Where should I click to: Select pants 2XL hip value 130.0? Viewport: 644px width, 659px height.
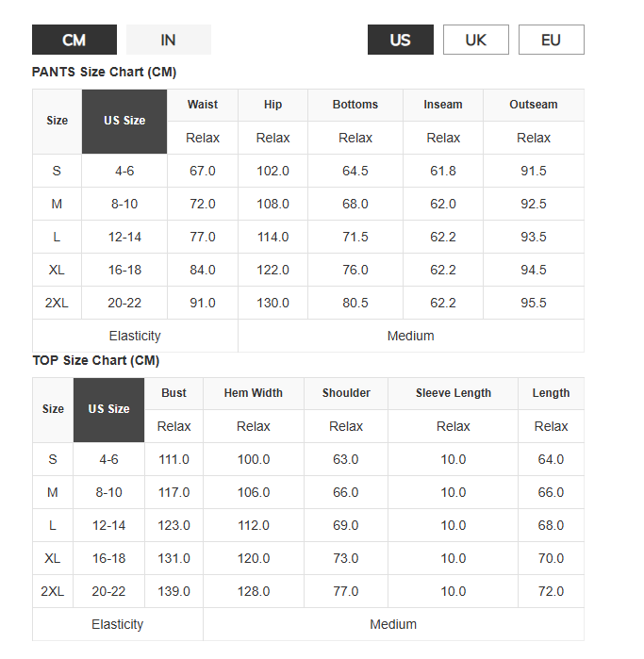[x=272, y=303]
